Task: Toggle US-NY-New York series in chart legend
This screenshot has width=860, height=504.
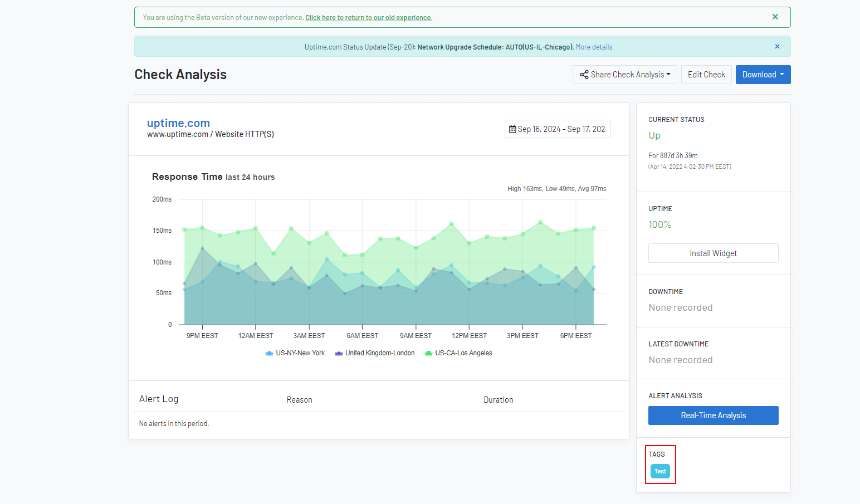Action: click(x=295, y=353)
